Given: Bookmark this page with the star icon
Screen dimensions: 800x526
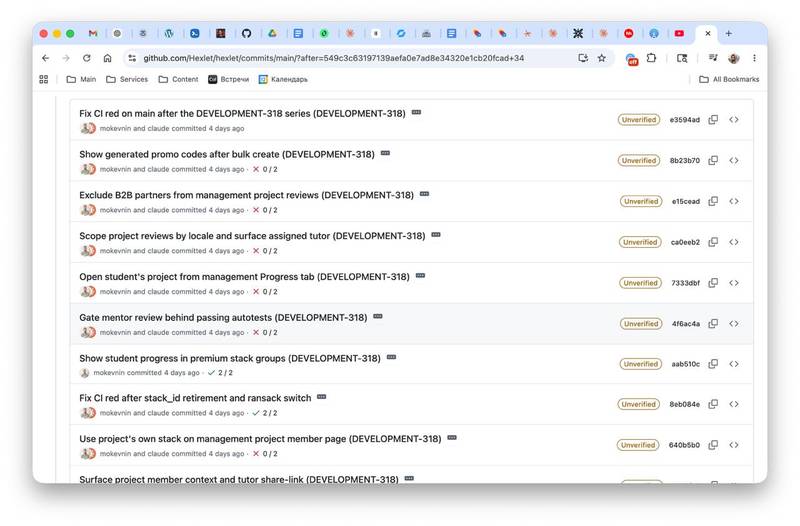Looking at the screenshot, I should (602, 58).
